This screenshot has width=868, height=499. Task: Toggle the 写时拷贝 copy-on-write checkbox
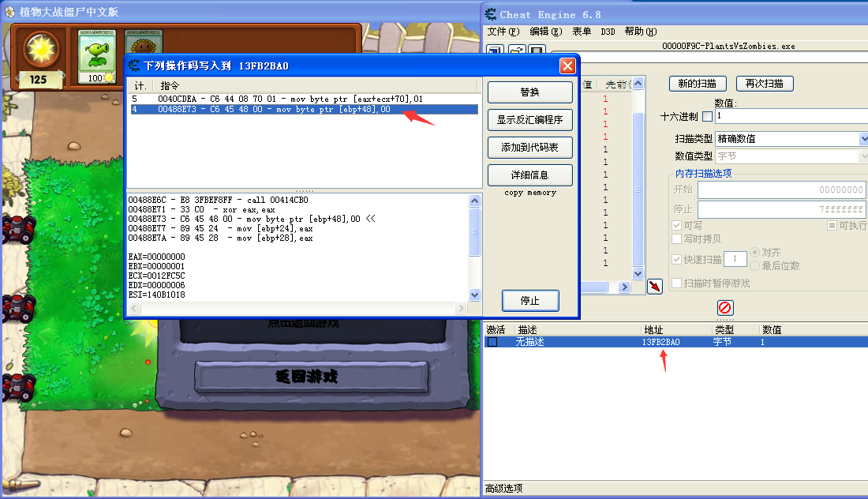(x=676, y=238)
